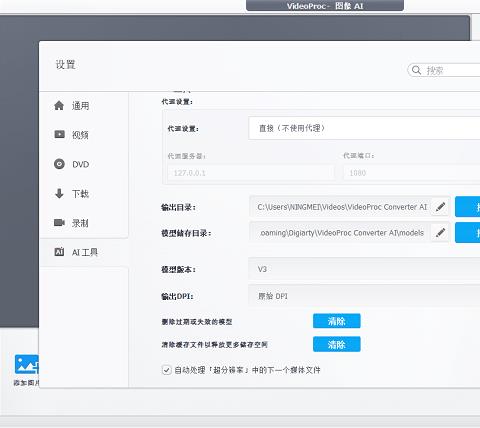This screenshot has width=480, height=428.
Task: Click the camera icon beside 录制
Action: [x=59, y=222]
